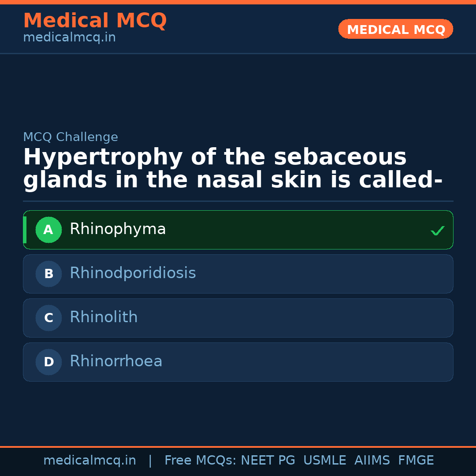Viewport: 476px width, 476px height.
Task: Choose the Rhinophyma answer text
Action: (118, 229)
